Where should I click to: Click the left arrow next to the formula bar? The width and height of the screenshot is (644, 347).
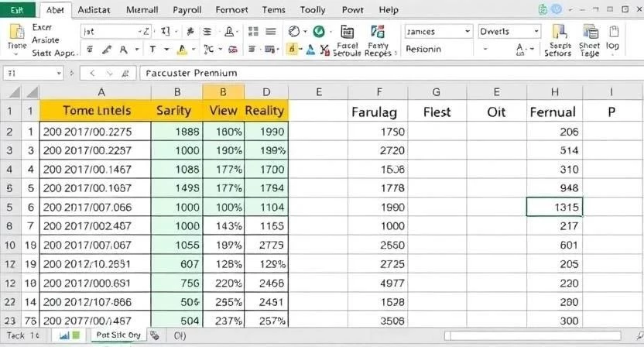click(x=92, y=73)
